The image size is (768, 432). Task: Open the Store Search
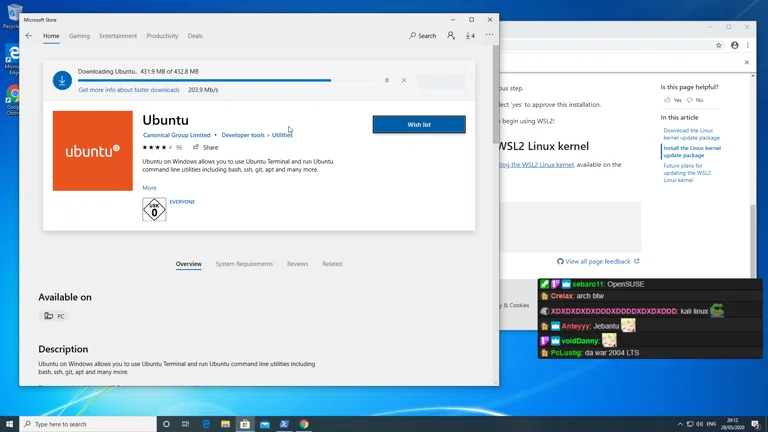[x=423, y=35]
